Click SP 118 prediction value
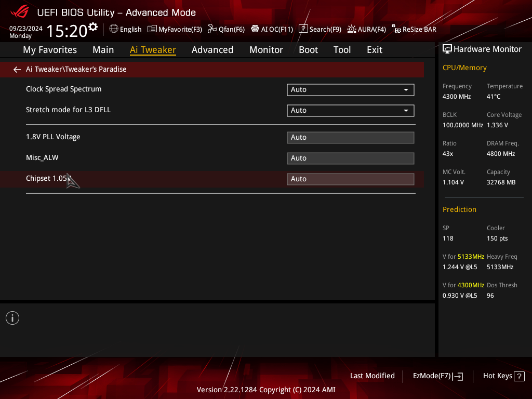The image size is (532, 399). [x=448, y=238]
